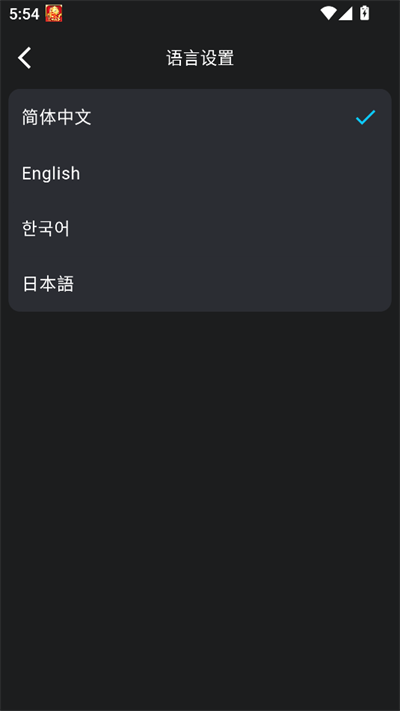Click empty right side of 한국어 row

[x=272, y=228]
